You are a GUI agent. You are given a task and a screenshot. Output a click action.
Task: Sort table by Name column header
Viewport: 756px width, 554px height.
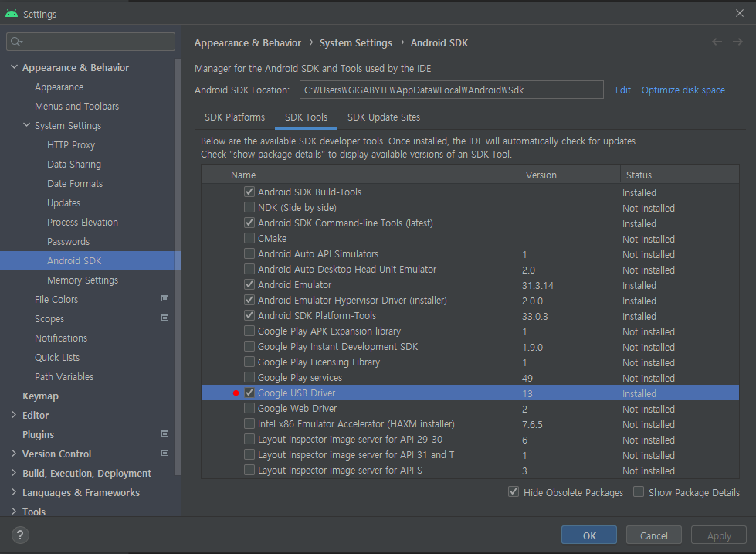[372, 175]
